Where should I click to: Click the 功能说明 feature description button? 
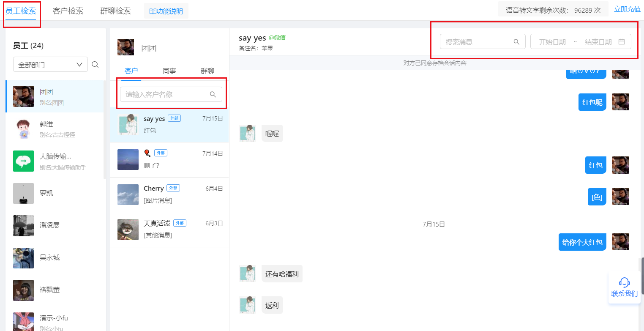pos(166,11)
